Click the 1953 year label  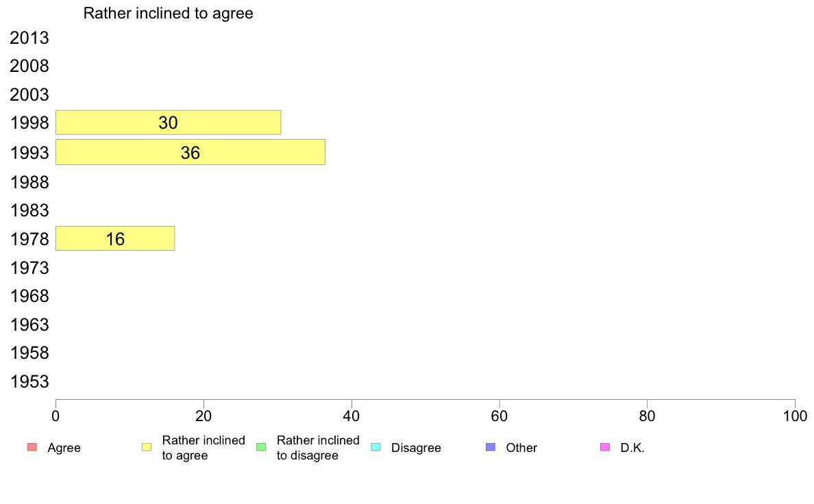[x=29, y=381]
